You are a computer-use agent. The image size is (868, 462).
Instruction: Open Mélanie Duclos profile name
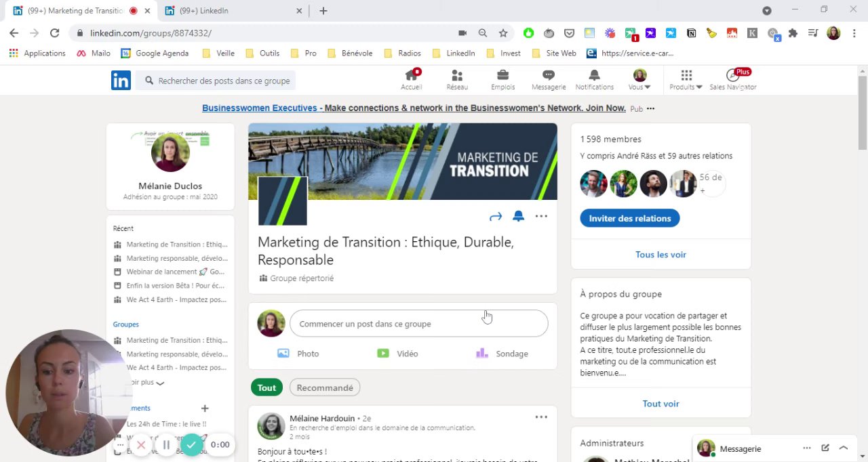pos(170,186)
